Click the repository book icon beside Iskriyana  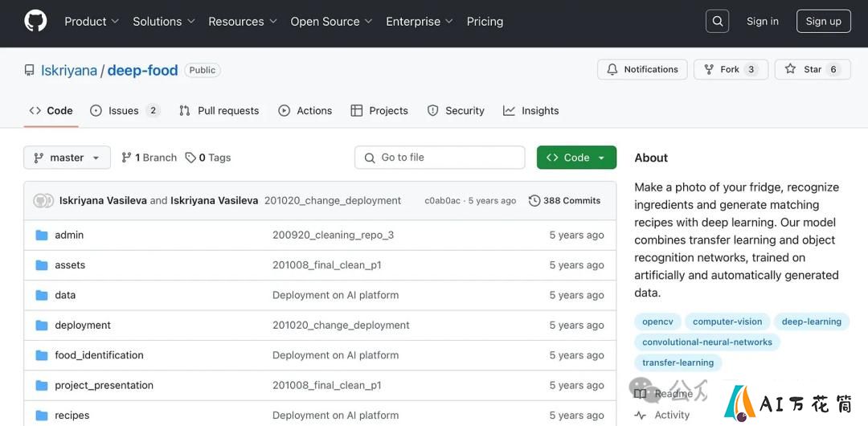30,71
